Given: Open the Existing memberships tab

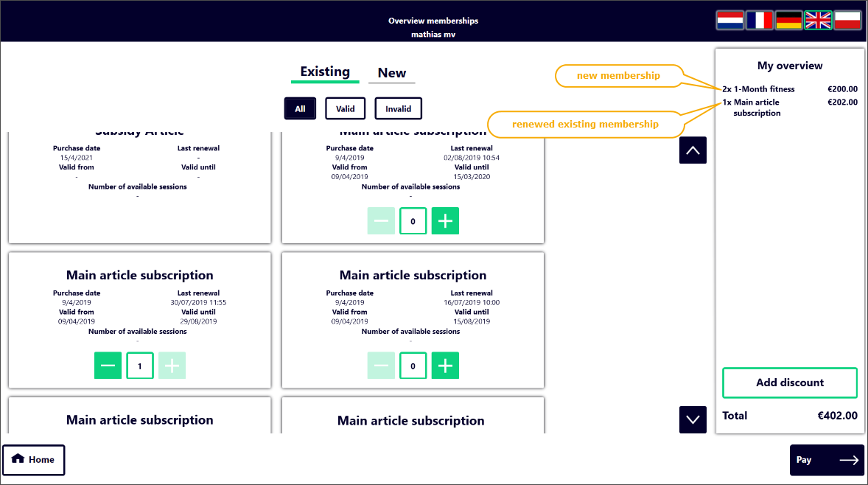Looking at the screenshot, I should pyautogui.click(x=325, y=72).
